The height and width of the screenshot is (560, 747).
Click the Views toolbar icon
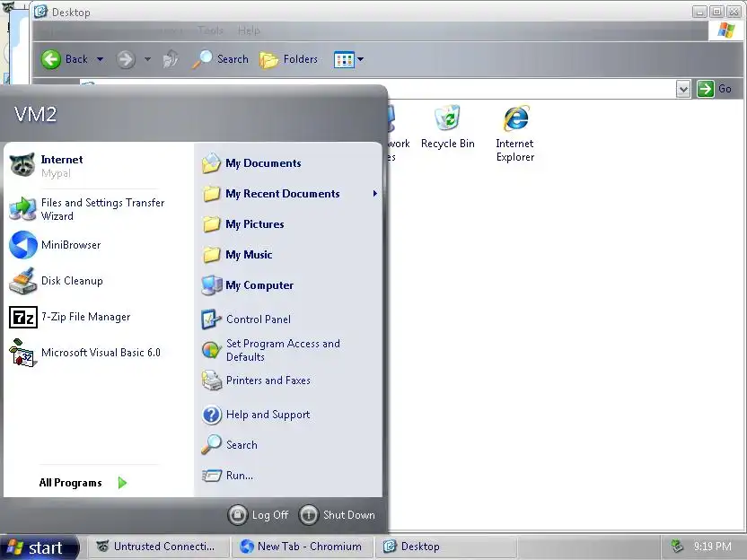pyautogui.click(x=344, y=59)
